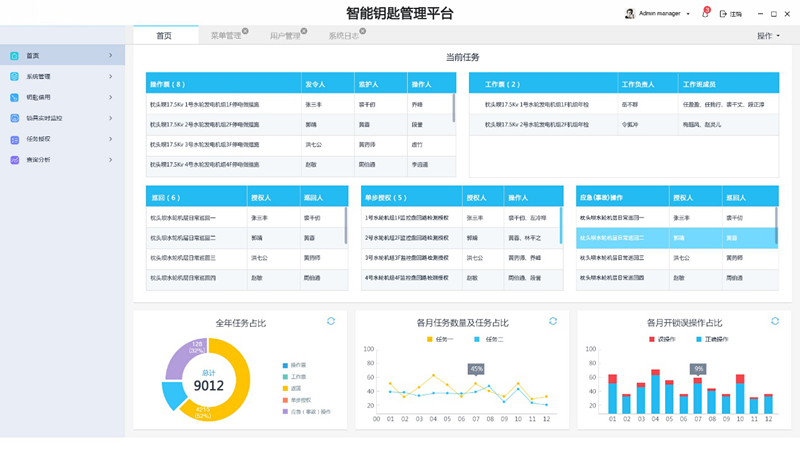The width and height of the screenshot is (800, 450).
Task: Toggle 任务一 legend series in line chart
Action: (x=440, y=339)
